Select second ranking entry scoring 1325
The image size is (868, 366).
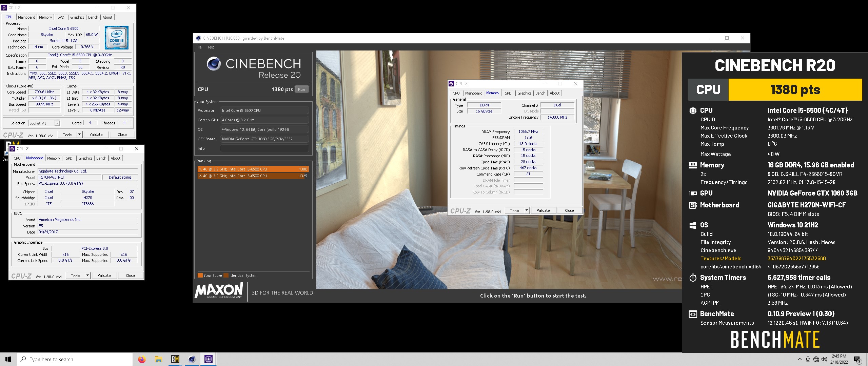point(253,176)
